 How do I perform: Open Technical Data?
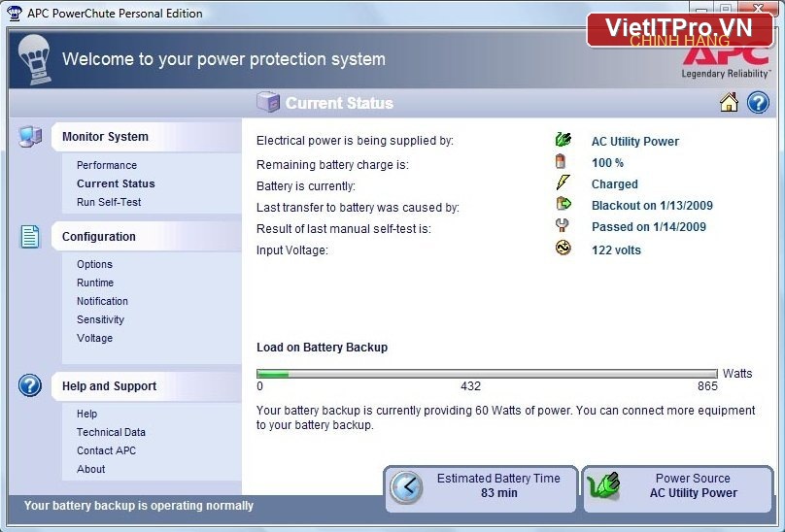point(111,432)
